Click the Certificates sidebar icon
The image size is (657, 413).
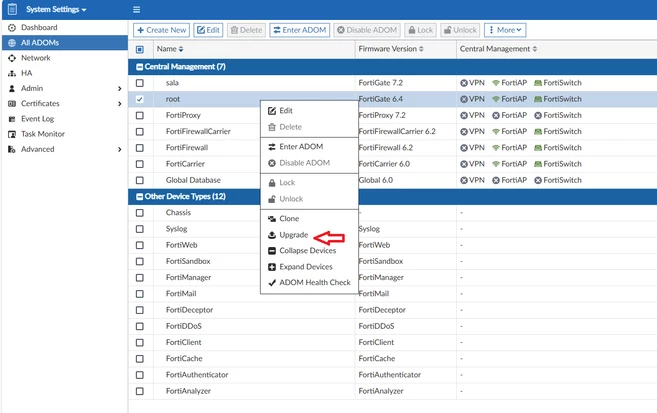[x=12, y=103]
